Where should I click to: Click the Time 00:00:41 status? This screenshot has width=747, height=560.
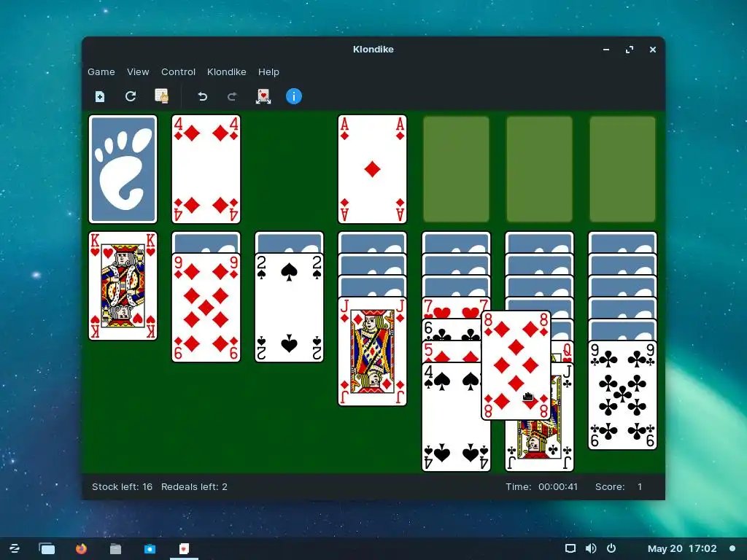(x=541, y=486)
